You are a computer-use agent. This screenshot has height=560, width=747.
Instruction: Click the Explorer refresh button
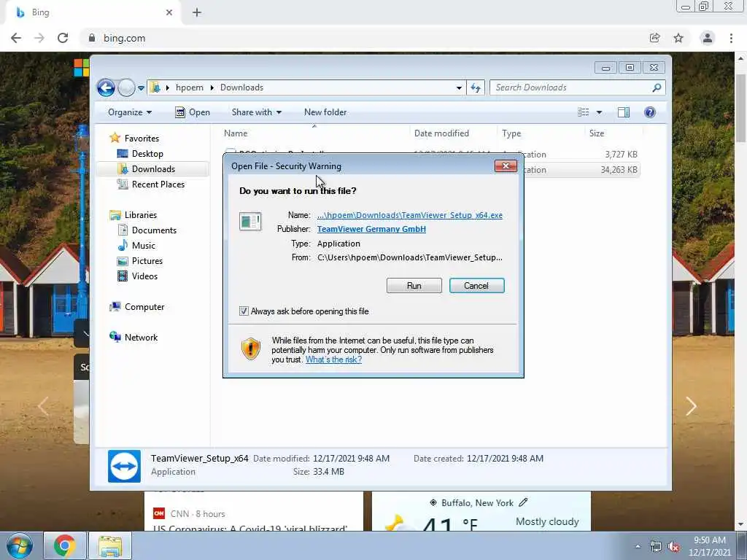pyautogui.click(x=476, y=87)
